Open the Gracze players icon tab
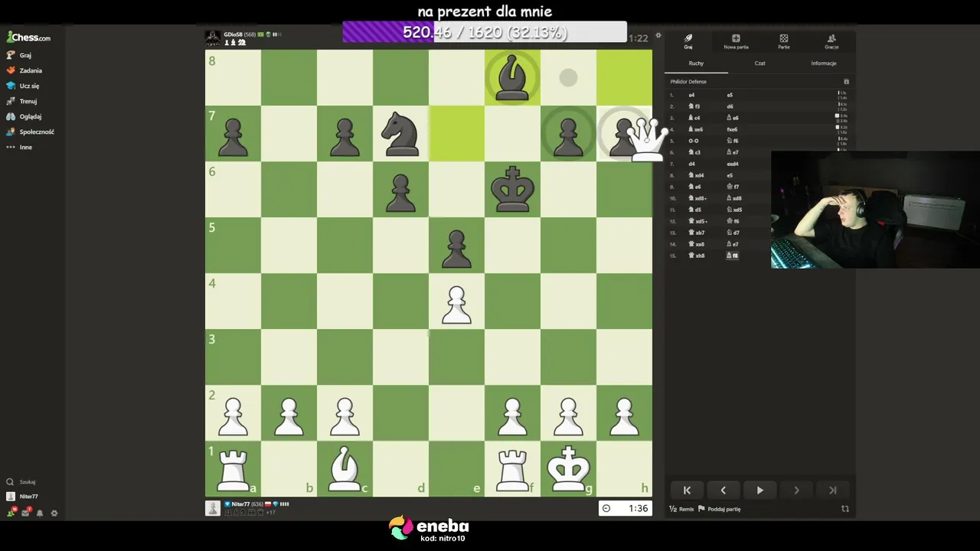Viewport: 980px width, 551px height. coord(831,41)
